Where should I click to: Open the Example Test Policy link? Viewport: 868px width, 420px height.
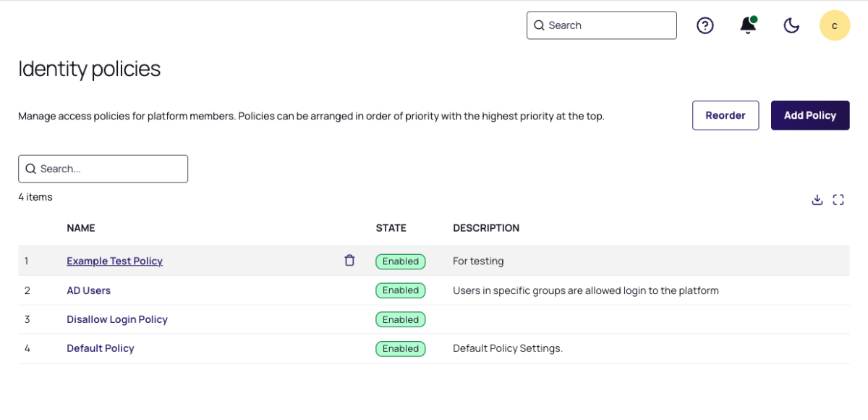(x=114, y=261)
